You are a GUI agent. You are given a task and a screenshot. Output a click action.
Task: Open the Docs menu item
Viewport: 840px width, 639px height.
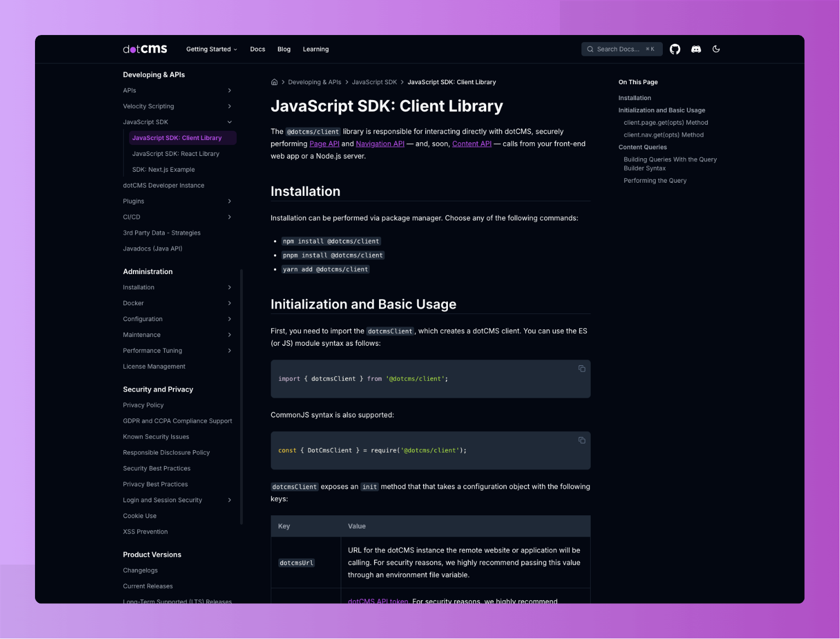(258, 49)
